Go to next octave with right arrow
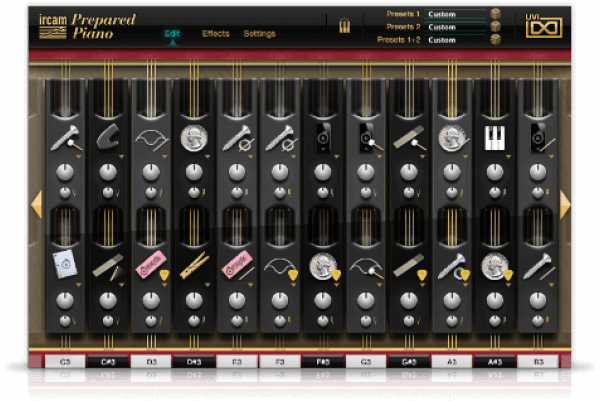 pyautogui.click(x=565, y=205)
